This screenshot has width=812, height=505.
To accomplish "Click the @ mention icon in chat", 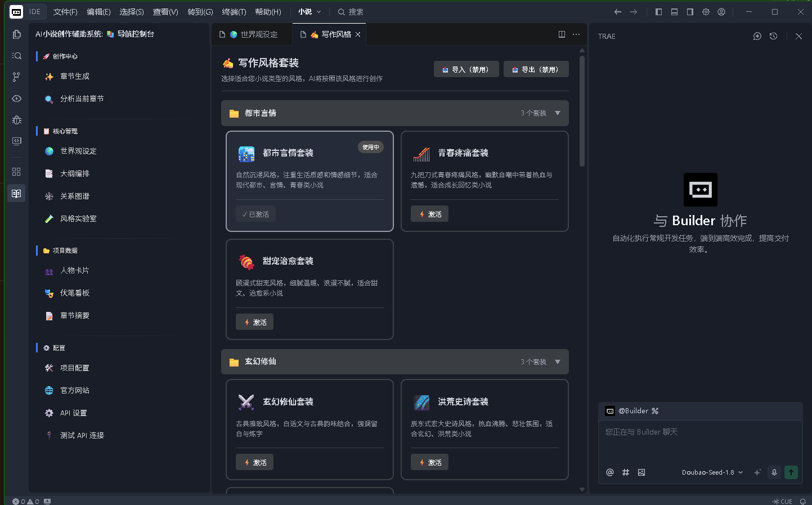I will 609,472.
